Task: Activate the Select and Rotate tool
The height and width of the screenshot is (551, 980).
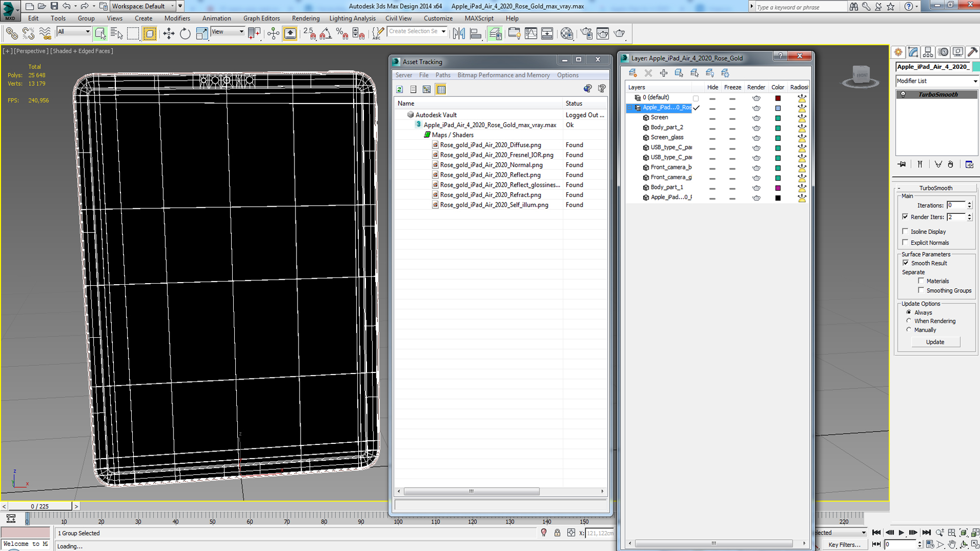Action: tap(185, 34)
